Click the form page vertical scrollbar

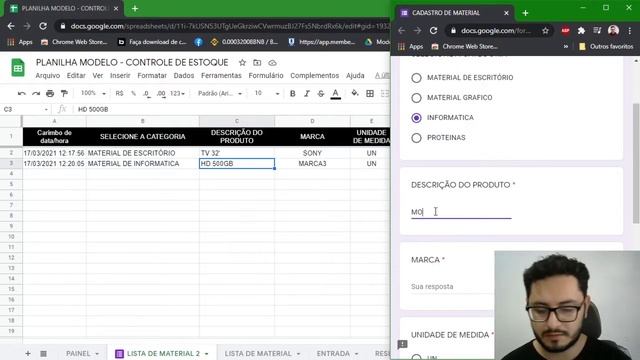pos(636,163)
